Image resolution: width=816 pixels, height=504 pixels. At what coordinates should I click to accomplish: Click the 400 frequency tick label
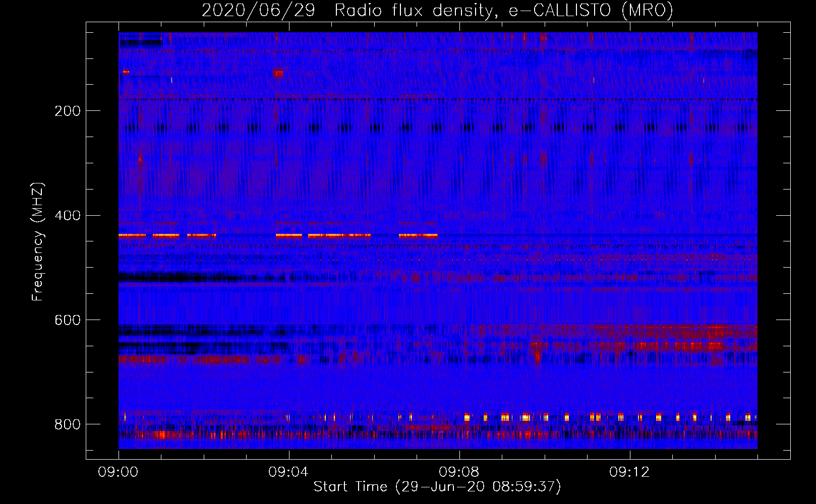(x=68, y=216)
